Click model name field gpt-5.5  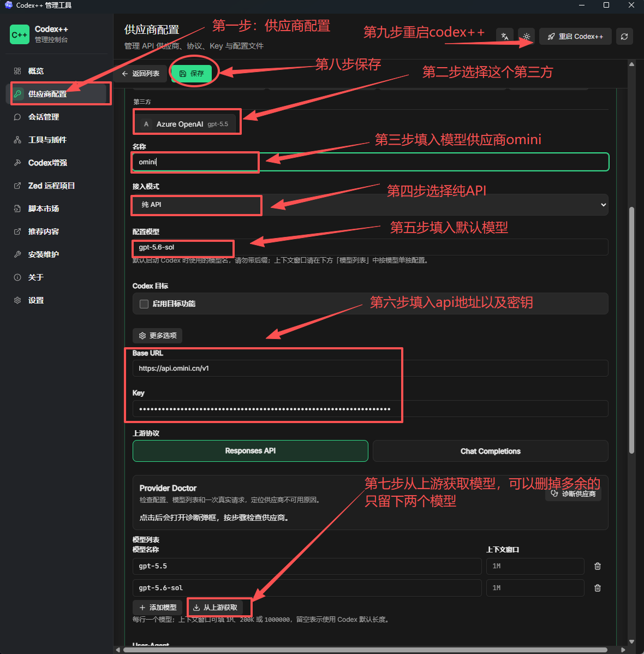tap(307, 566)
